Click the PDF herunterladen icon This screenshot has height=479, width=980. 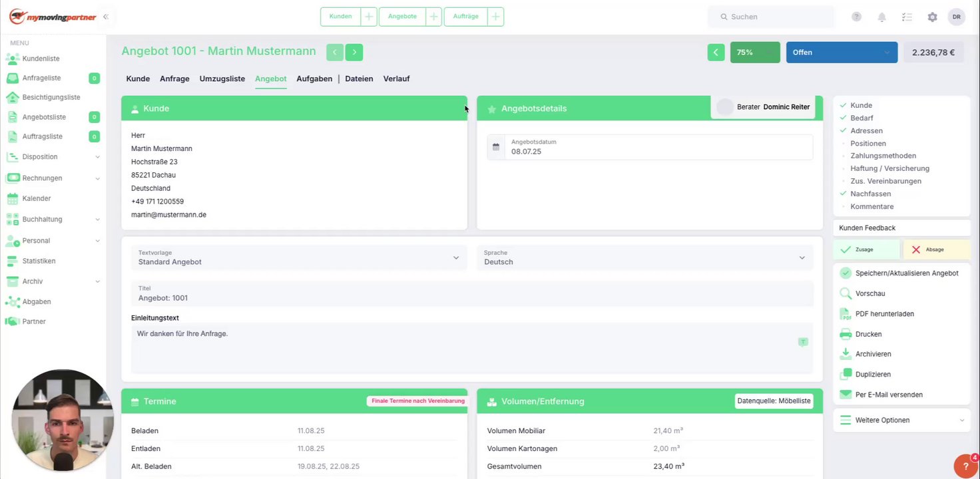pos(846,314)
